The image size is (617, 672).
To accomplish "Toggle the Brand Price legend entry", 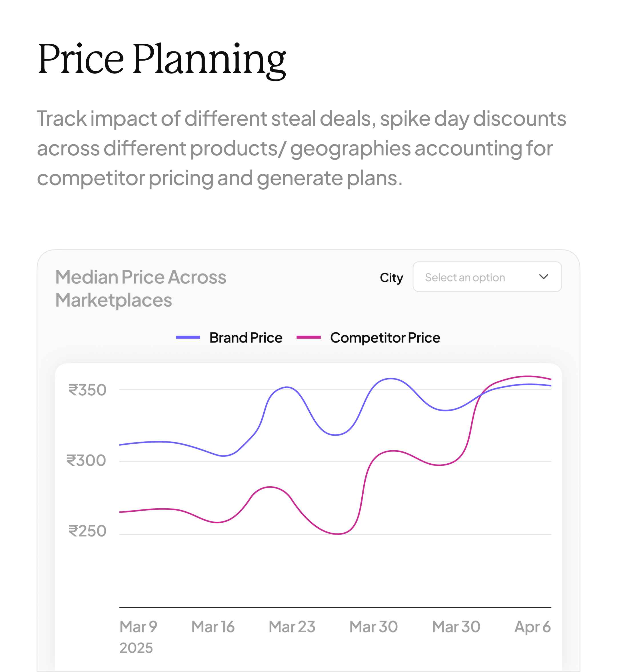I will (x=246, y=338).
